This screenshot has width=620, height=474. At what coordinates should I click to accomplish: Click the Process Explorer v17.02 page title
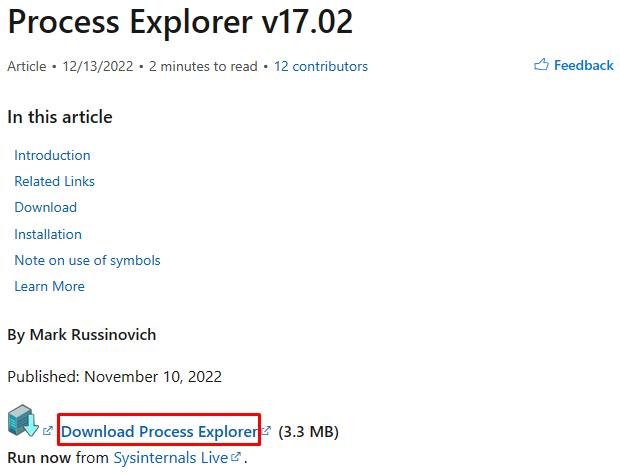pos(180,21)
